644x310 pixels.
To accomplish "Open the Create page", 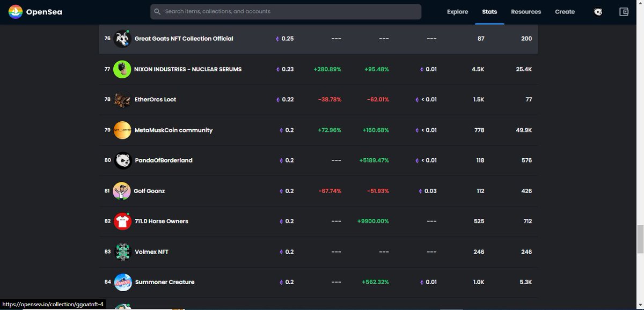I will pyautogui.click(x=565, y=12).
